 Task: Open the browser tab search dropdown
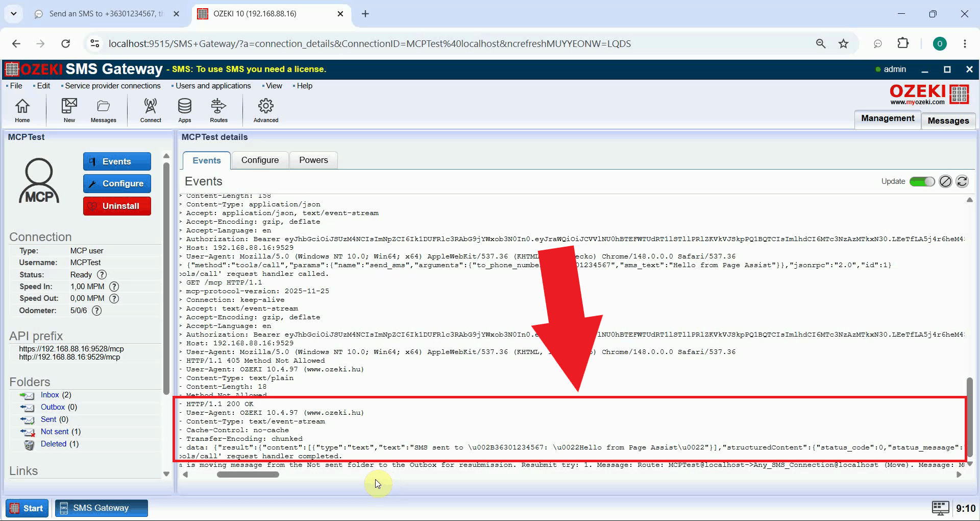[14, 14]
